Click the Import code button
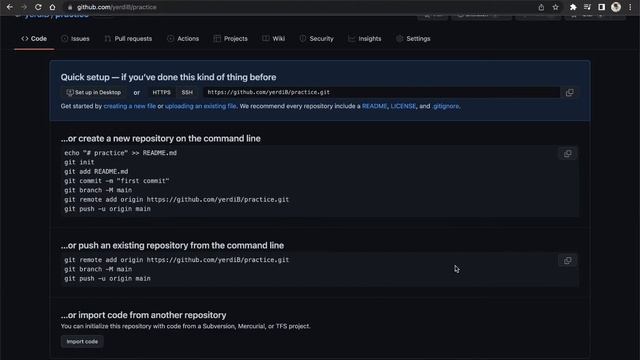The width and height of the screenshot is (640, 360). [82, 342]
